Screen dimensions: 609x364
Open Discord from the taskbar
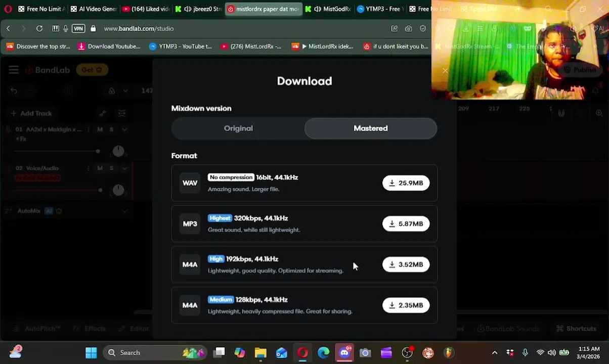pyautogui.click(x=344, y=353)
